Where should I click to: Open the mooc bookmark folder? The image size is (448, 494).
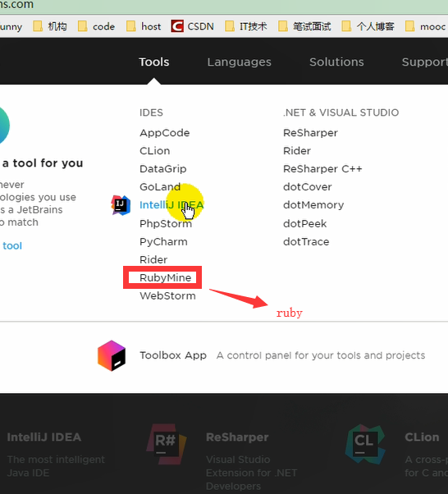[x=425, y=26]
